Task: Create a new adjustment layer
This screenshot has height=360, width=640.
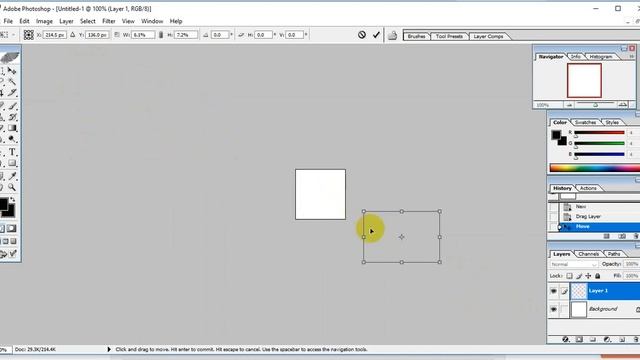Action: coord(607,340)
